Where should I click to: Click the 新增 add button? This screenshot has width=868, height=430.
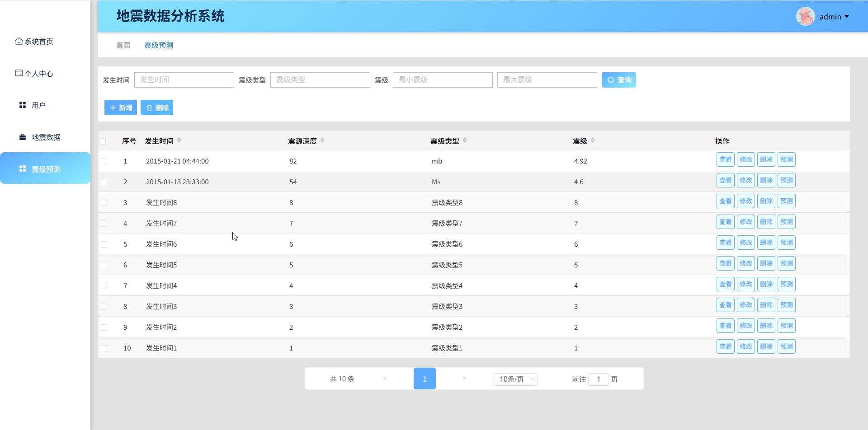click(121, 107)
